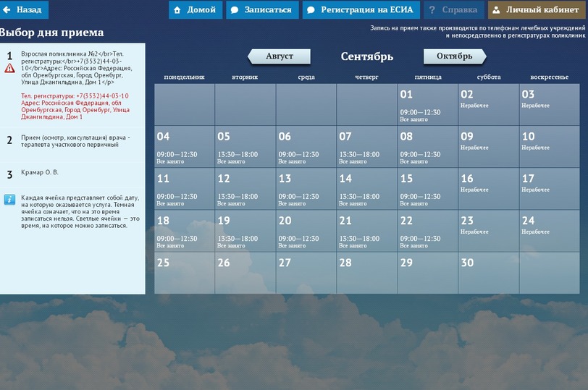The height and width of the screenshot is (390, 588).
Task: Click September 30 calendar cell
Action: (x=488, y=273)
